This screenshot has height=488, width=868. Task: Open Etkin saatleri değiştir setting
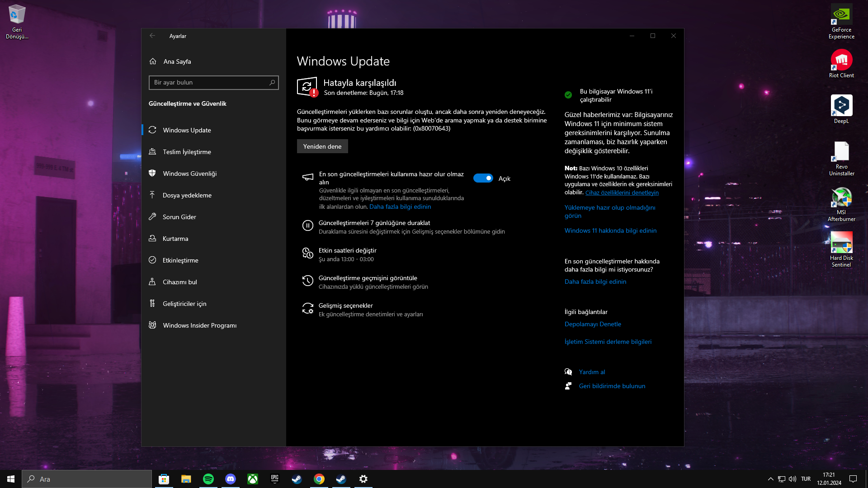tap(347, 251)
